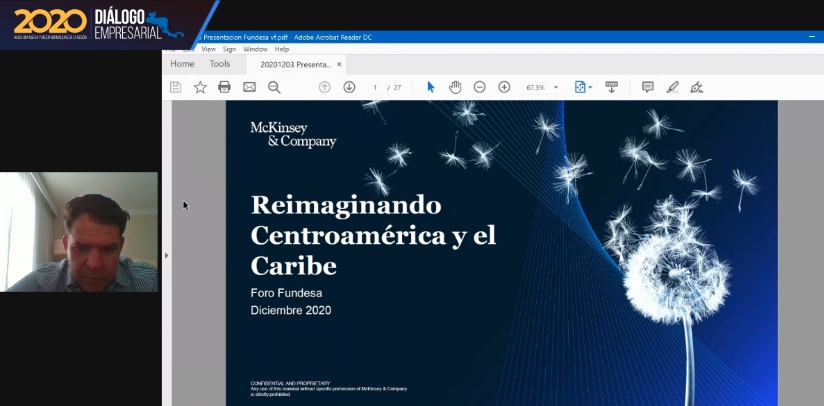Close the 20201203 Presenta document tab
The width and height of the screenshot is (824, 406).
(339, 64)
